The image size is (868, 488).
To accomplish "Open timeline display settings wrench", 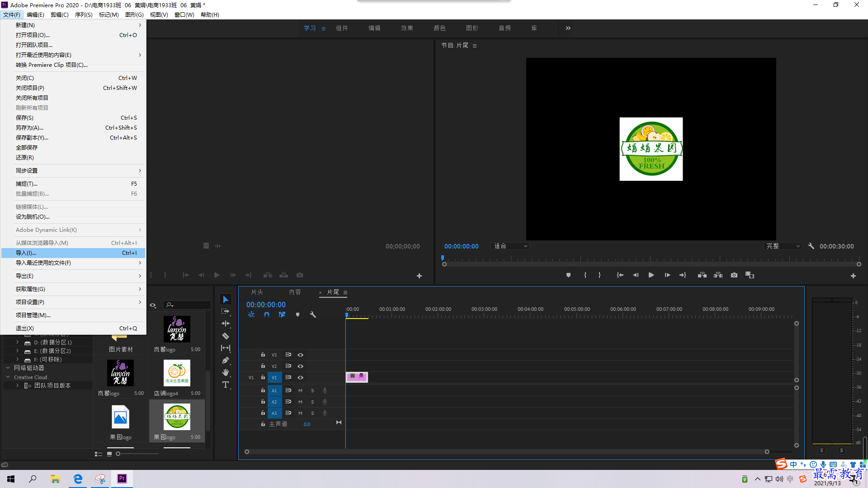I will click(313, 314).
